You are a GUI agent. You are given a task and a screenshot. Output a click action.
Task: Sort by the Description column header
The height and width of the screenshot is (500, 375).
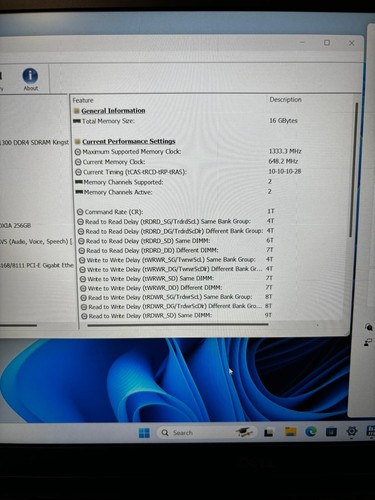[285, 100]
